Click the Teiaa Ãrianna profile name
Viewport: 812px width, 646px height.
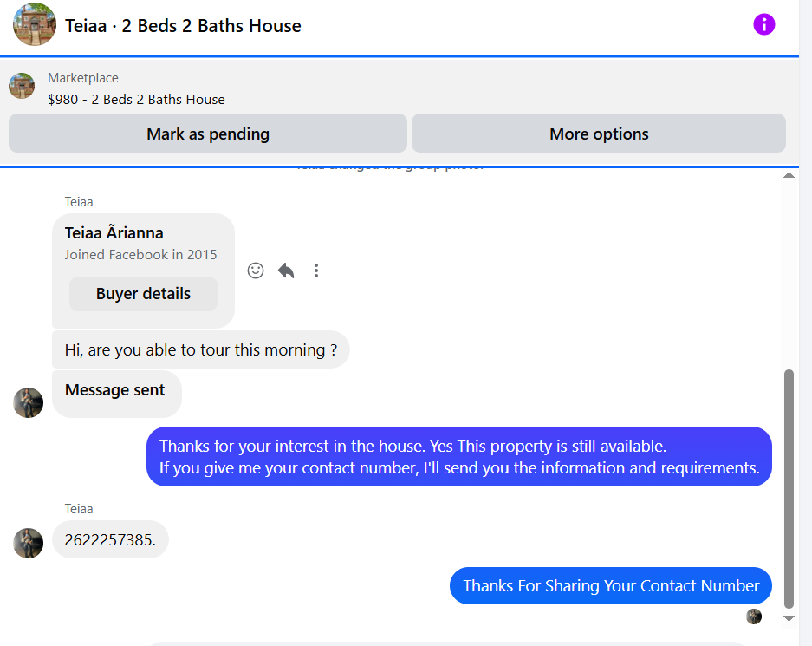[x=114, y=233]
